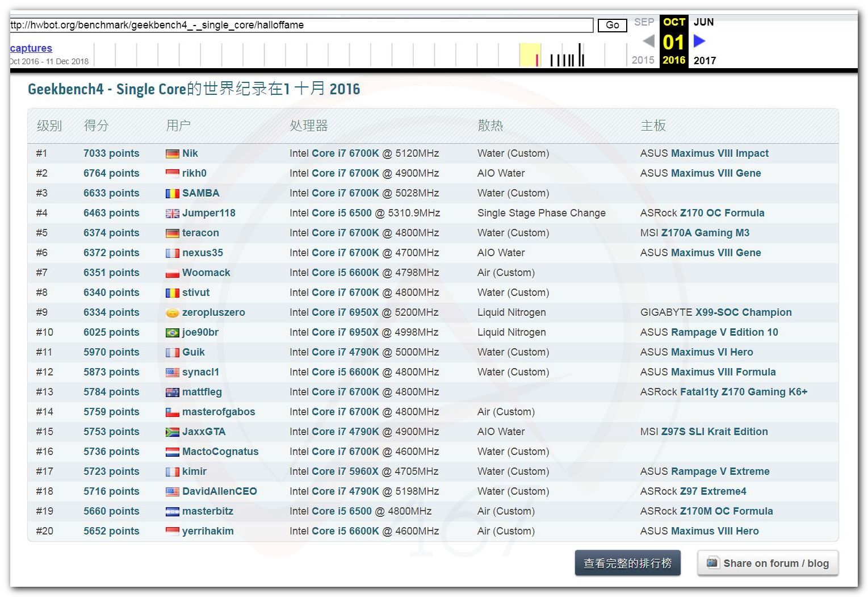Go to next capture with blue arrow
868x597 pixels.
(699, 41)
